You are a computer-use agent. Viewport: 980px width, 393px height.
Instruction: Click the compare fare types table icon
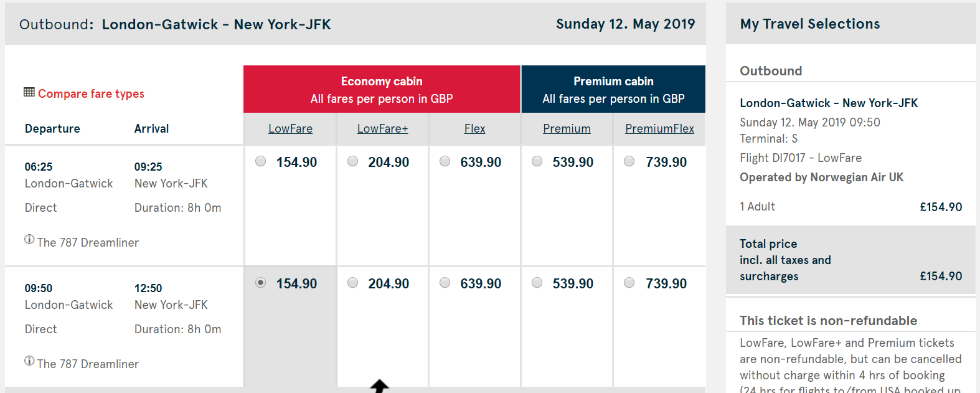click(29, 92)
